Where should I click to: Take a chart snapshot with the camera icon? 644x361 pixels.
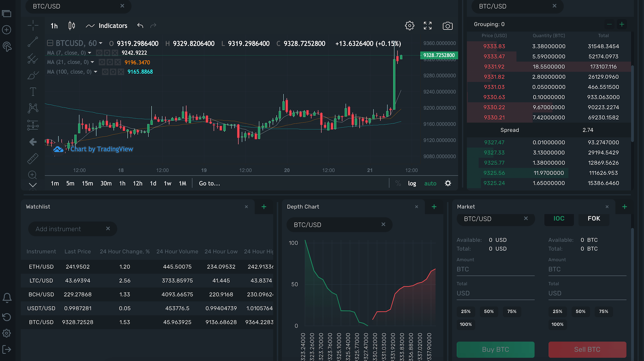[447, 25]
